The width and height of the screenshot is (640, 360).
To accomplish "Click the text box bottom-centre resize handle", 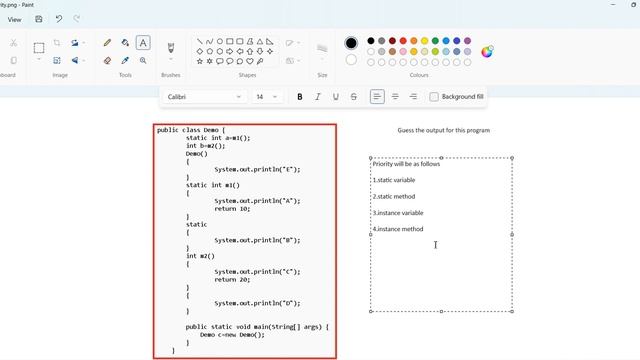I will coord(441,311).
